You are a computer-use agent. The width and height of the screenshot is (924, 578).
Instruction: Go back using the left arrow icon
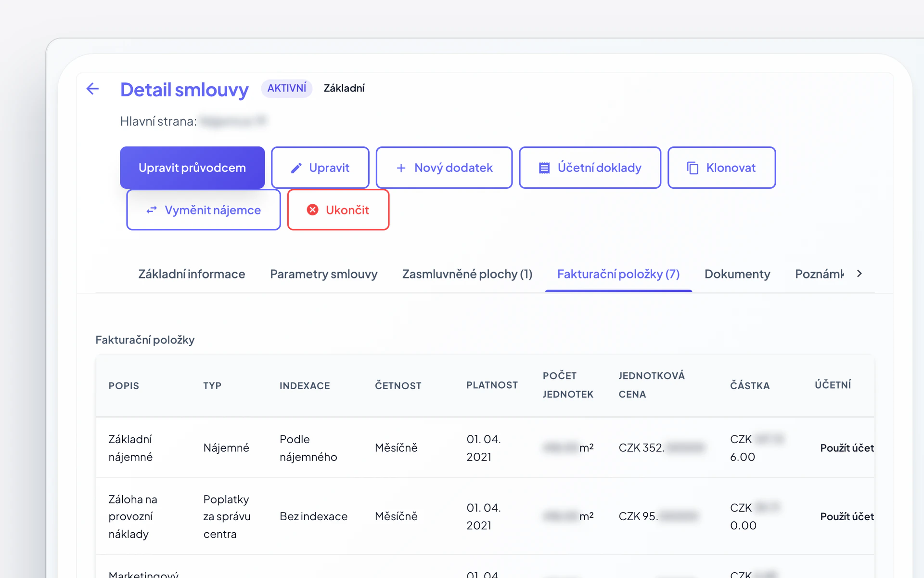92,89
